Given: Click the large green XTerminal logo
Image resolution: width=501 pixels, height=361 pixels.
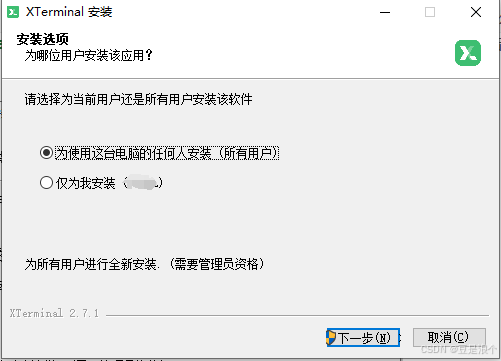Looking at the screenshot, I should tap(468, 53).
